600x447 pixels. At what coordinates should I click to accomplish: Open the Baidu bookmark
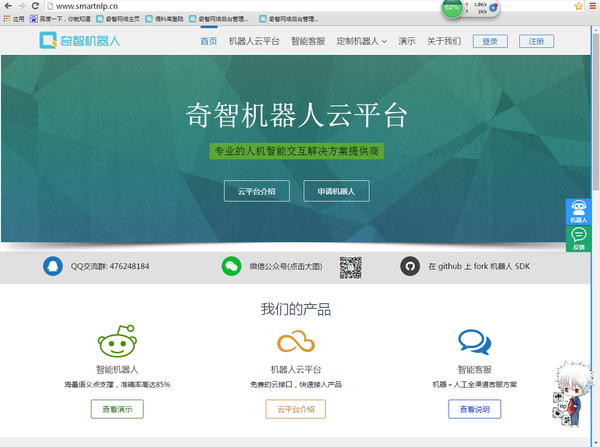pos(60,19)
